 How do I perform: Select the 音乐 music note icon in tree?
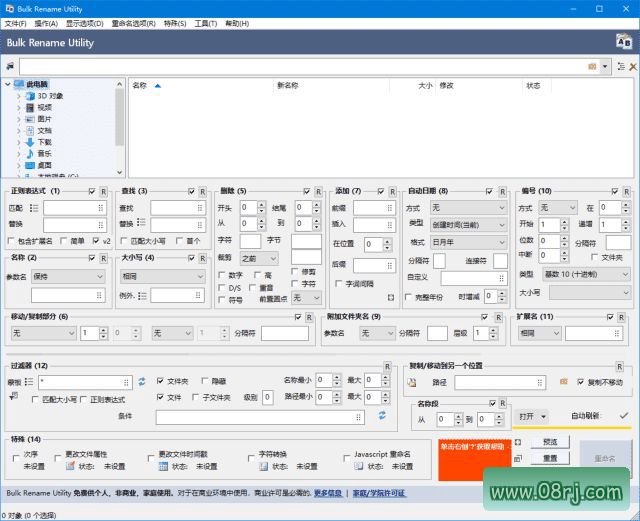click(x=30, y=154)
